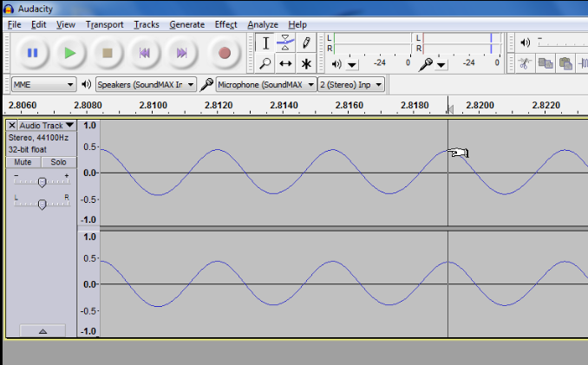The image size is (588, 365).
Task: Click the Stop button
Action: [108, 53]
